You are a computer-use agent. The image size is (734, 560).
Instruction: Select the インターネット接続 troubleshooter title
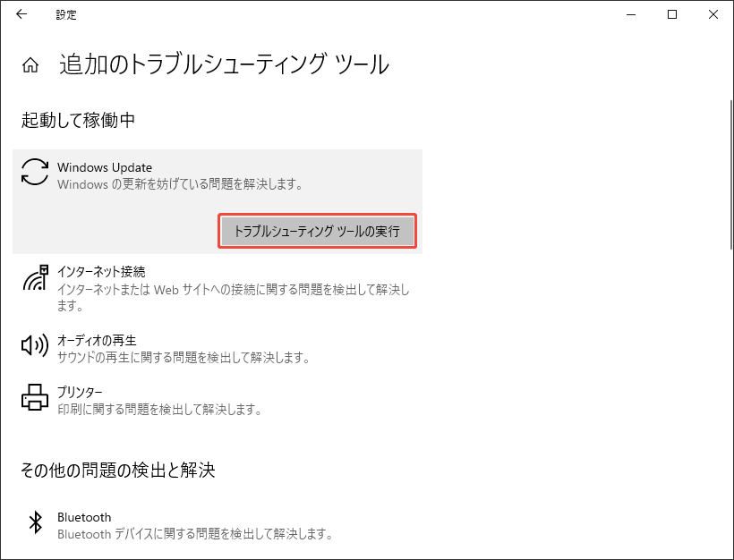pos(101,271)
